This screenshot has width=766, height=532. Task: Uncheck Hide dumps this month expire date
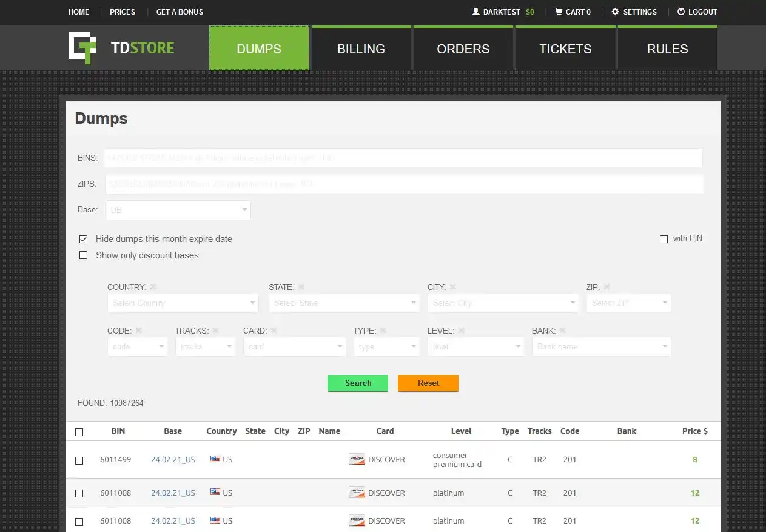(x=84, y=239)
